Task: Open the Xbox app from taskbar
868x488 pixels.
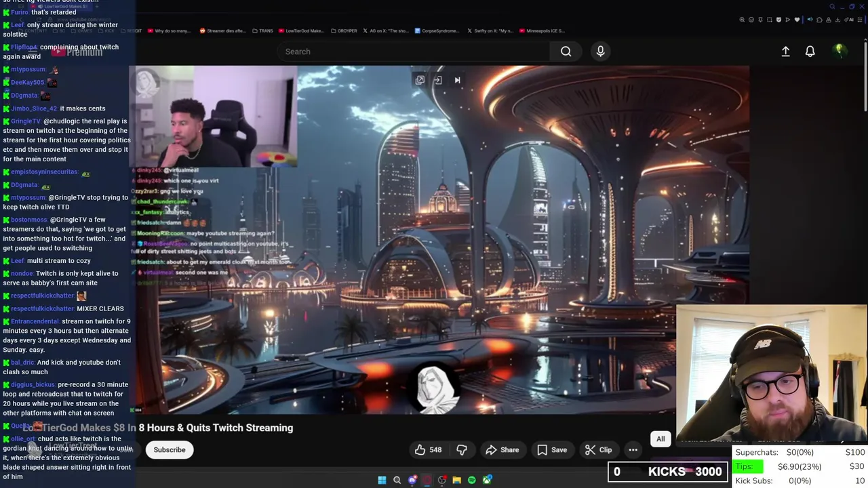Action: click(x=487, y=480)
